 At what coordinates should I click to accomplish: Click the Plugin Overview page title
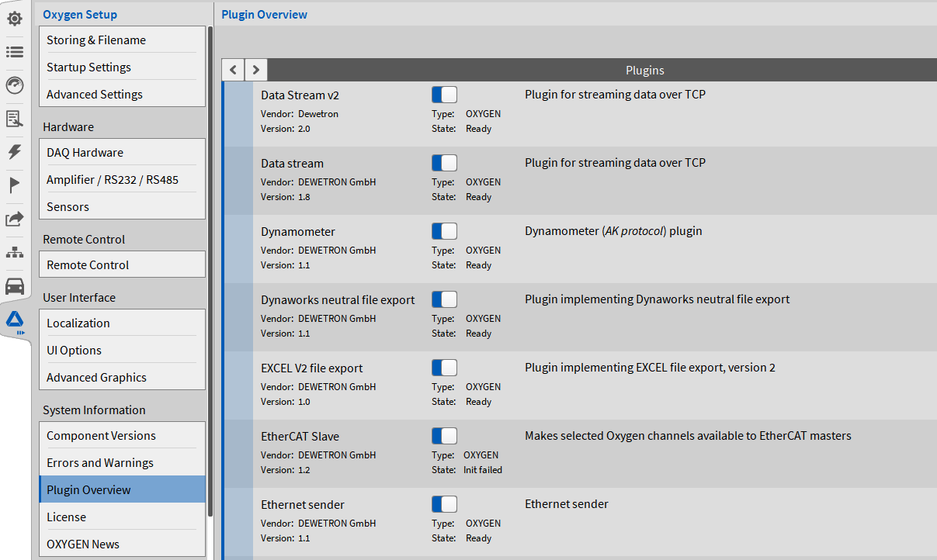(264, 14)
